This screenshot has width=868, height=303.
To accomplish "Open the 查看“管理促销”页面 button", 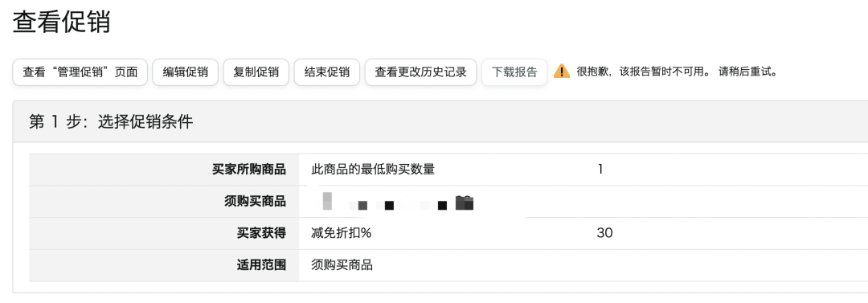I will [80, 72].
